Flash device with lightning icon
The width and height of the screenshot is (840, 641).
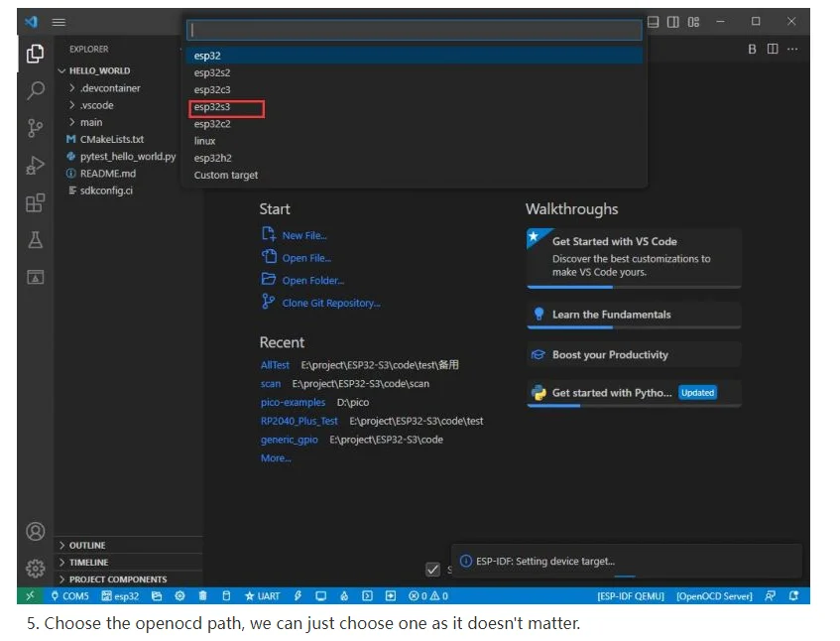click(x=298, y=596)
